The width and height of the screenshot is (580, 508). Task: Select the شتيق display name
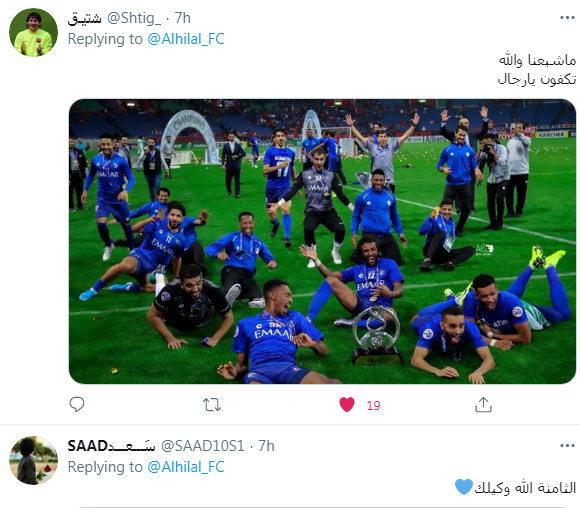point(84,18)
